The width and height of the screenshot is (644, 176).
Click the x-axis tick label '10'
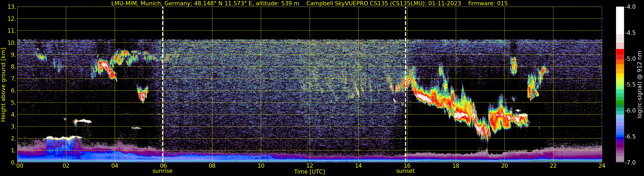pos(261,166)
